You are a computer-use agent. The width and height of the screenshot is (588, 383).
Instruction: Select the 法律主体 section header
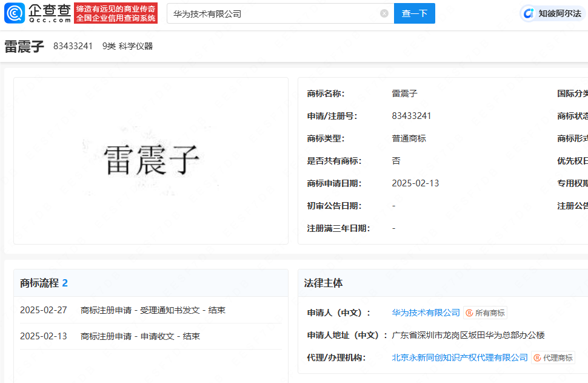click(323, 283)
